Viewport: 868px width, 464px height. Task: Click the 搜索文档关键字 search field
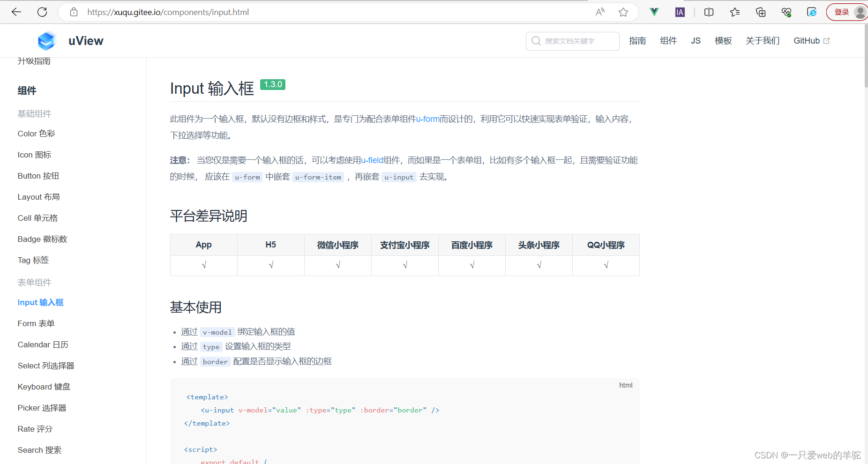coord(572,41)
